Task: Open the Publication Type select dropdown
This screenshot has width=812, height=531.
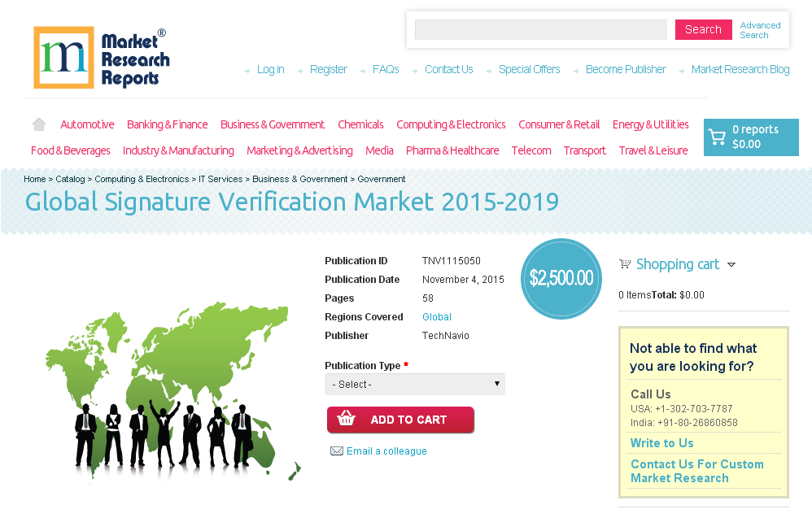Action: coord(415,384)
